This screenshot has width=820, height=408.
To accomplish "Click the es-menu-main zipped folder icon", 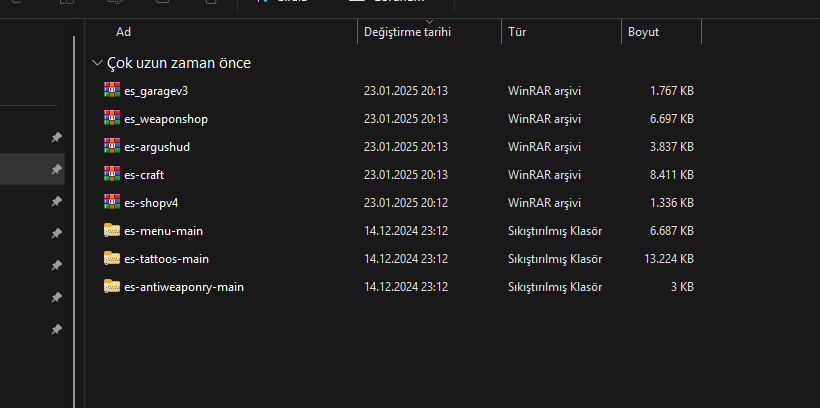I will point(112,230).
